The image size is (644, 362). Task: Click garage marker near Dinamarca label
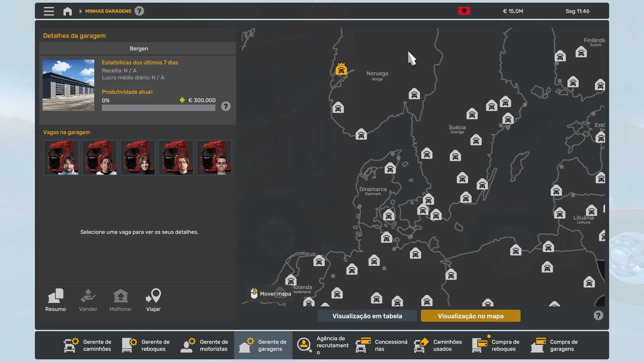[390, 168]
